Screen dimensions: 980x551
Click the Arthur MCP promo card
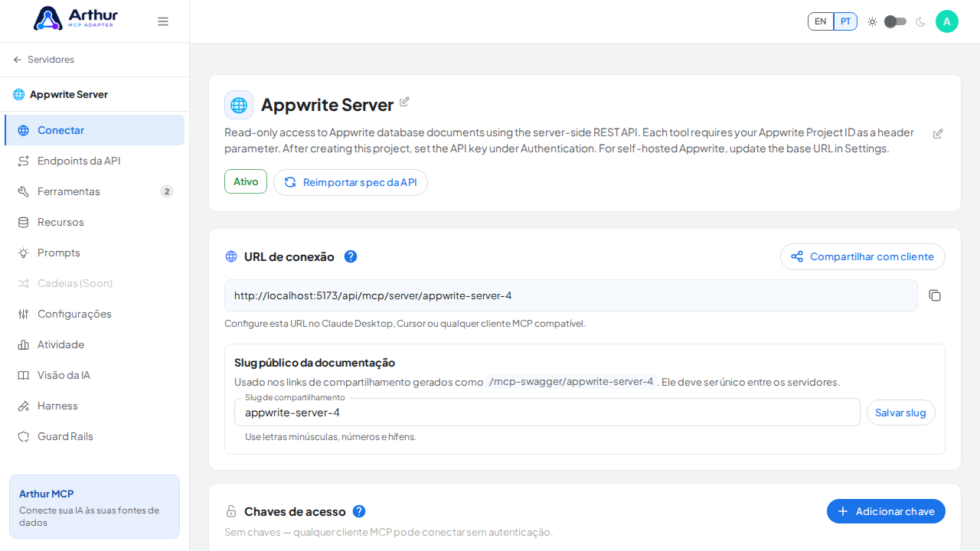tap(94, 507)
